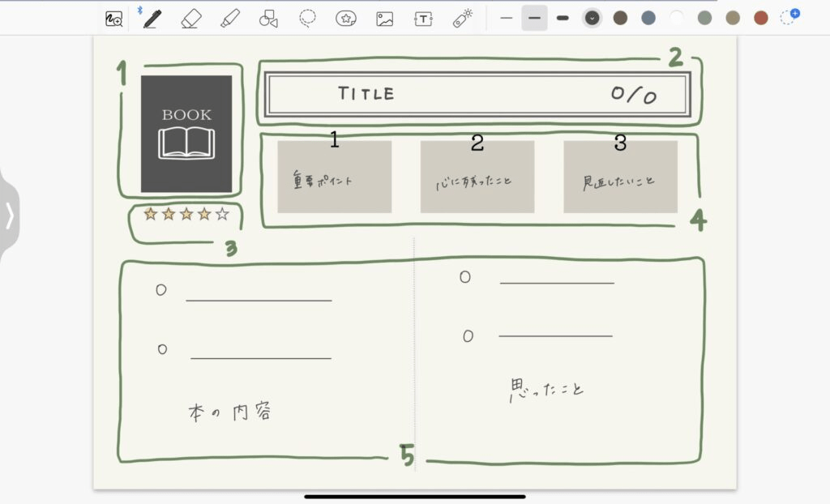
Task: Tap the gray box labeled 心に残ったこと
Action: point(477,177)
